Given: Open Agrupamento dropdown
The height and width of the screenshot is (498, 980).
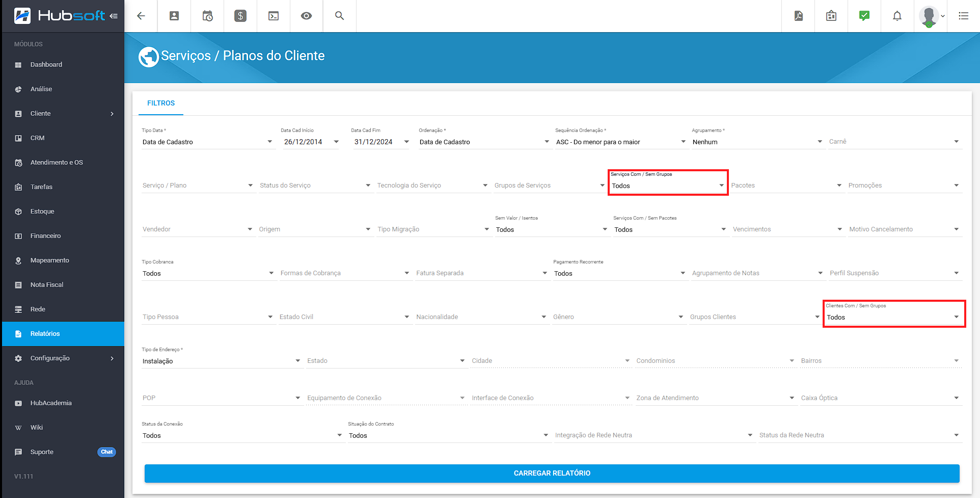Looking at the screenshot, I should click(757, 142).
